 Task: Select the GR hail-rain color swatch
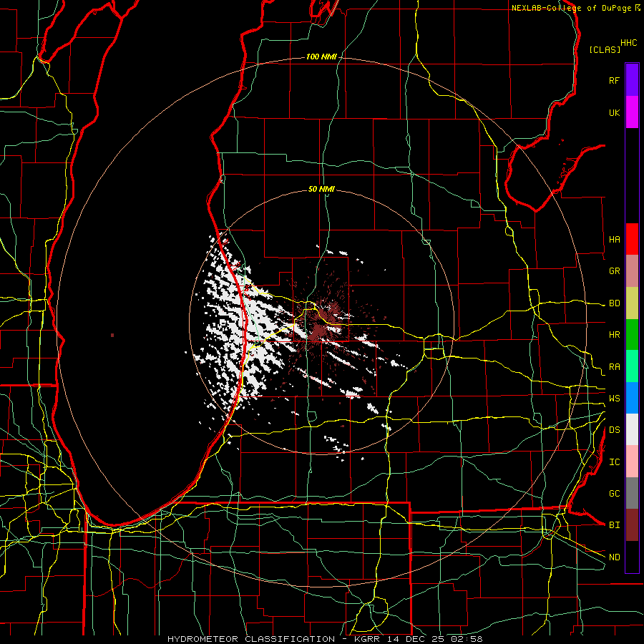tap(632, 271)
